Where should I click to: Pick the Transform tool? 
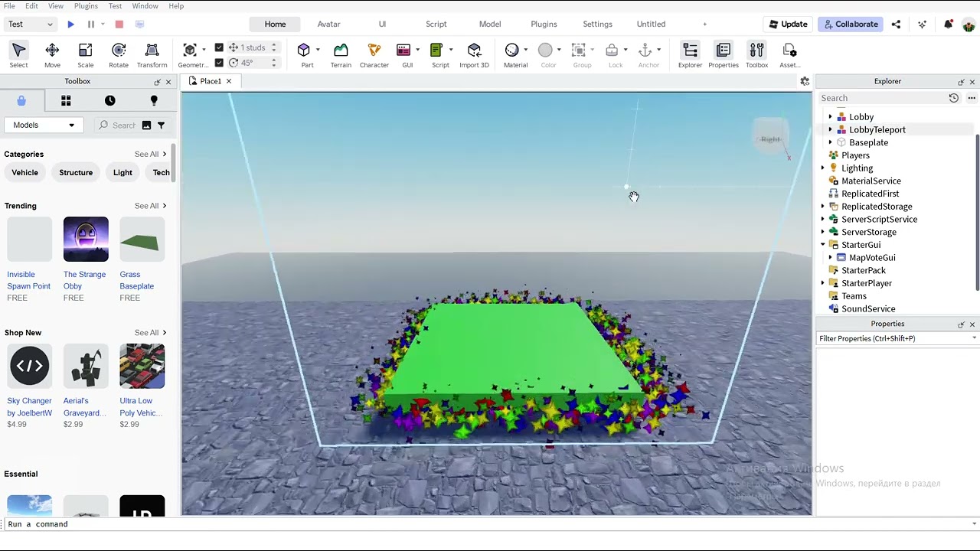tap(152, 55)
